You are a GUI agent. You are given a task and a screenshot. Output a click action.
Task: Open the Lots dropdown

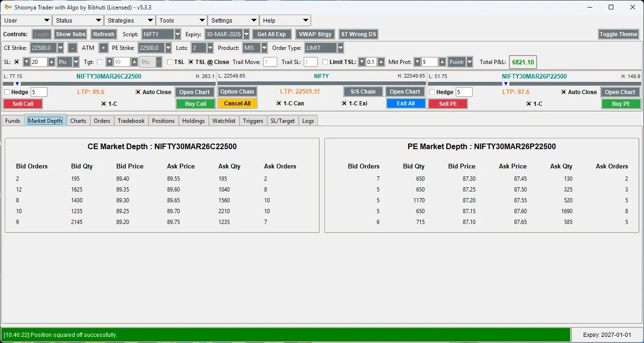[x=210, y=48]
